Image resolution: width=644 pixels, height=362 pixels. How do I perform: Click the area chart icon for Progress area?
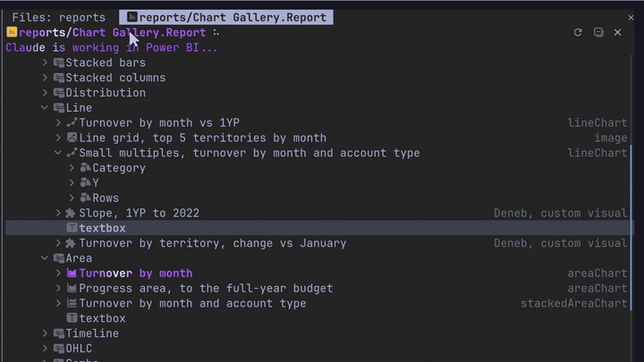tap(72, 288)
